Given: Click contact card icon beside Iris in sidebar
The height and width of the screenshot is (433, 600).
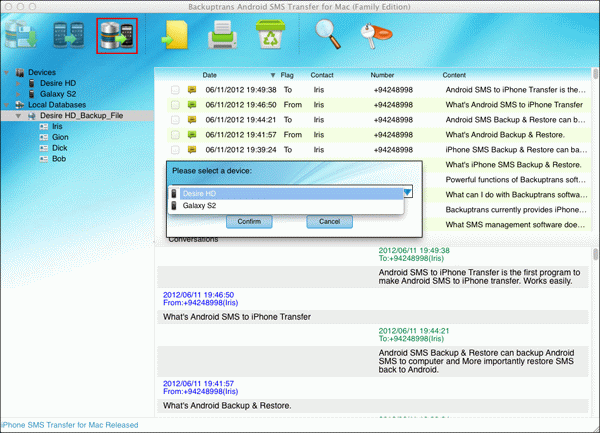Looking at the screenshot, I should pyautogui.click(x=44, y=126).
